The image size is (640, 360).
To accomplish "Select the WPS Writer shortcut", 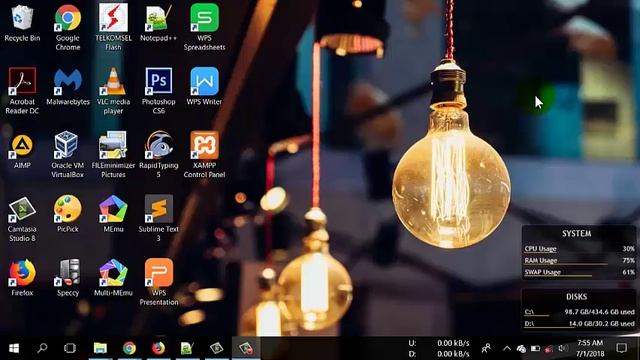I will (204, 87).
